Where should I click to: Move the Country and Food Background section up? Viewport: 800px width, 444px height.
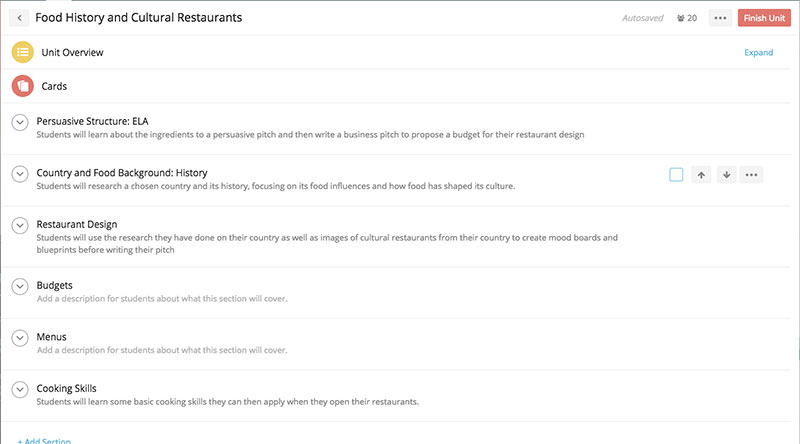coord(701,175)
